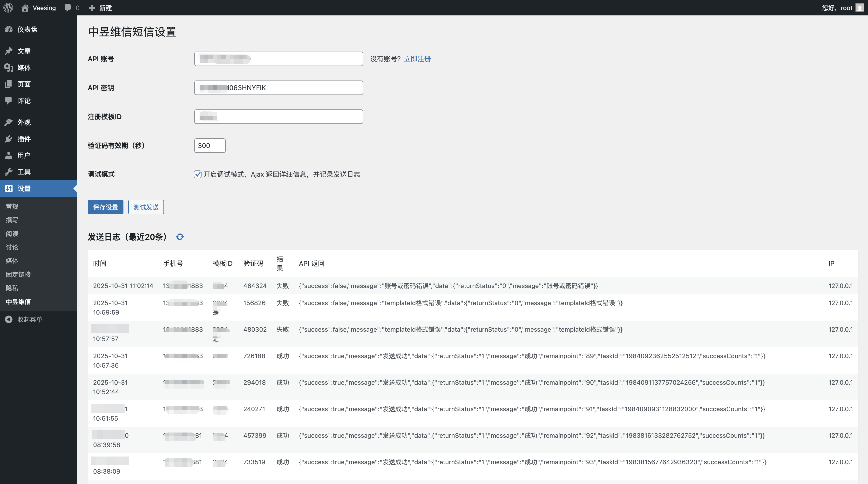
Task: Click verification code 457399
Action: point(255,436)
